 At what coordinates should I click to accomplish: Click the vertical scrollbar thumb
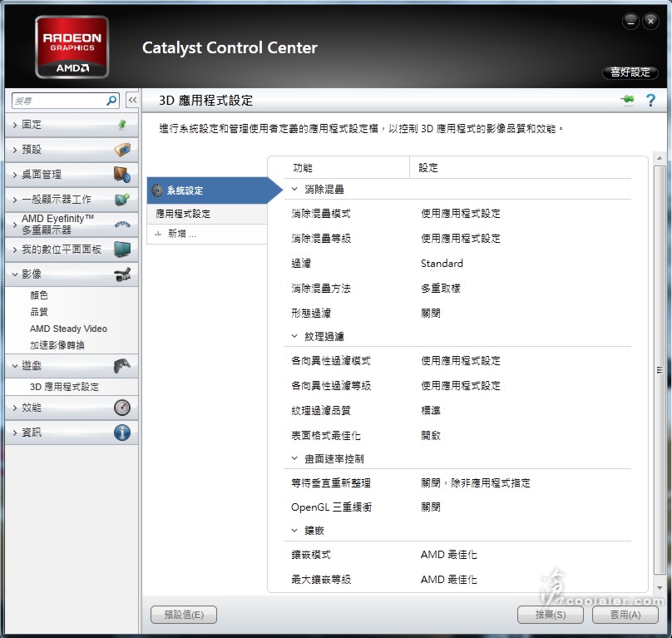click(660, 369)
